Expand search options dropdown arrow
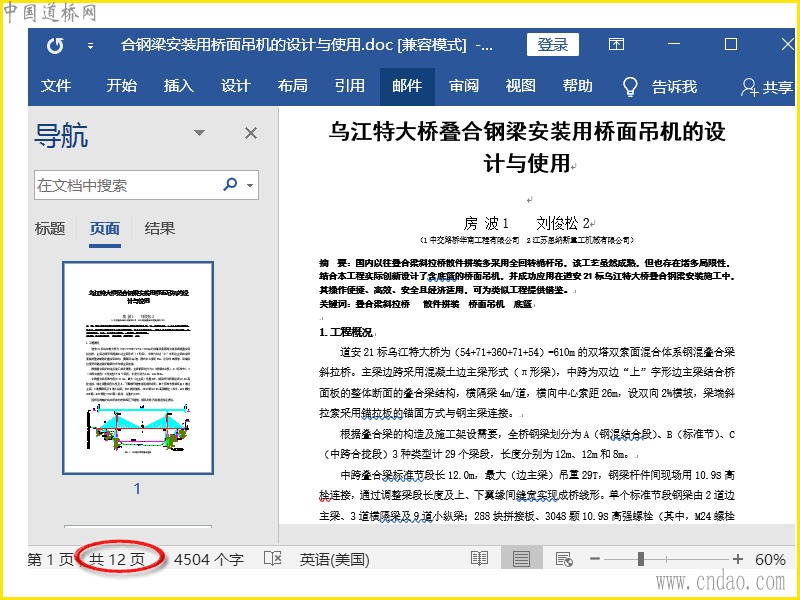This screenshot has height=600, width=800. pos(250,185)
